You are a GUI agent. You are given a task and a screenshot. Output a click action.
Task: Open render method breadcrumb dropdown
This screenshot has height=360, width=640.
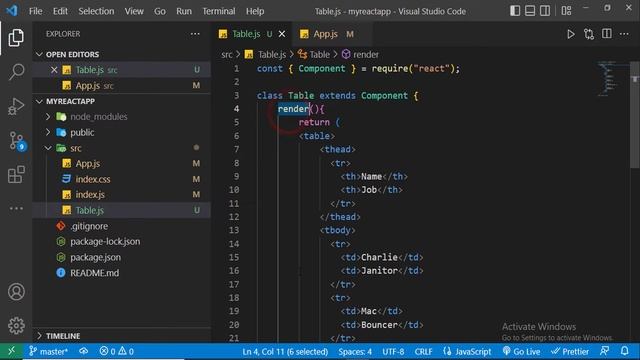360,54
